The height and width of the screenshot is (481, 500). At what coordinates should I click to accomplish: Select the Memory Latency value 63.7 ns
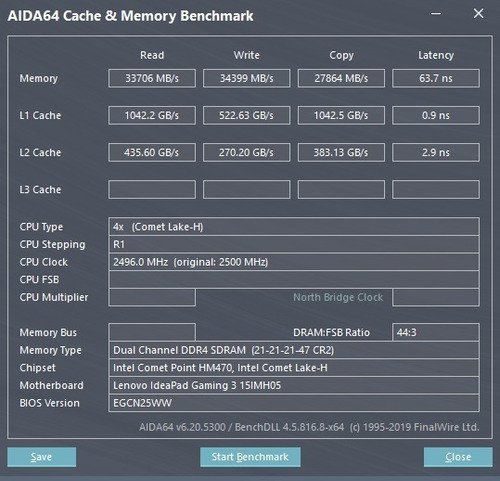click(436, 78)
